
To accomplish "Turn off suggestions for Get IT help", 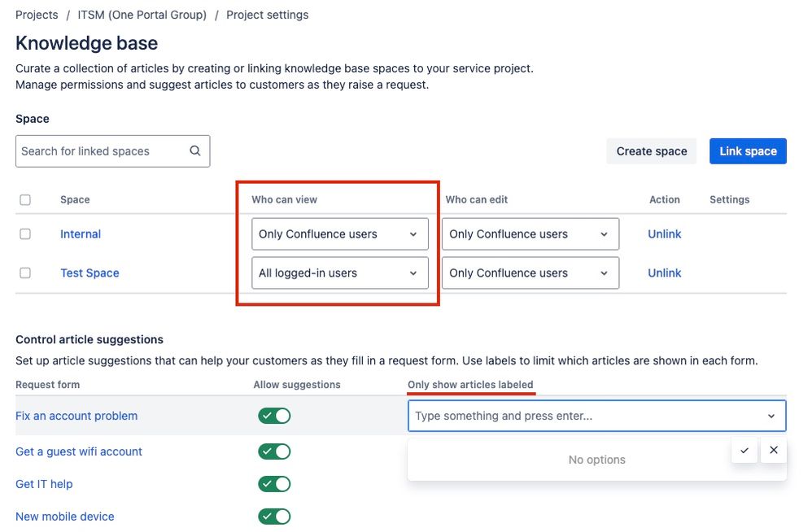I will (x=274, y=484).
